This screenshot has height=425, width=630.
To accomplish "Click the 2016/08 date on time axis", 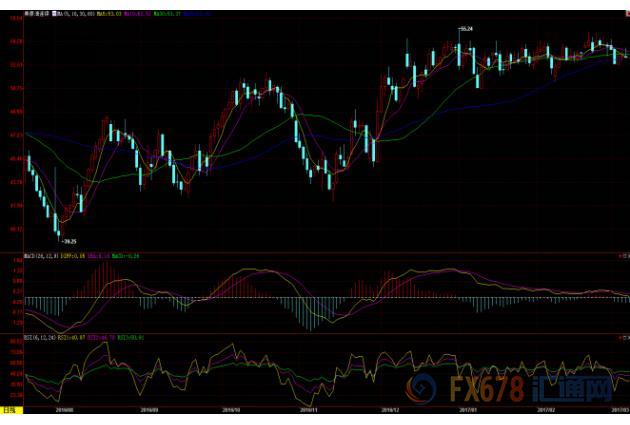I will pos(64,410).
